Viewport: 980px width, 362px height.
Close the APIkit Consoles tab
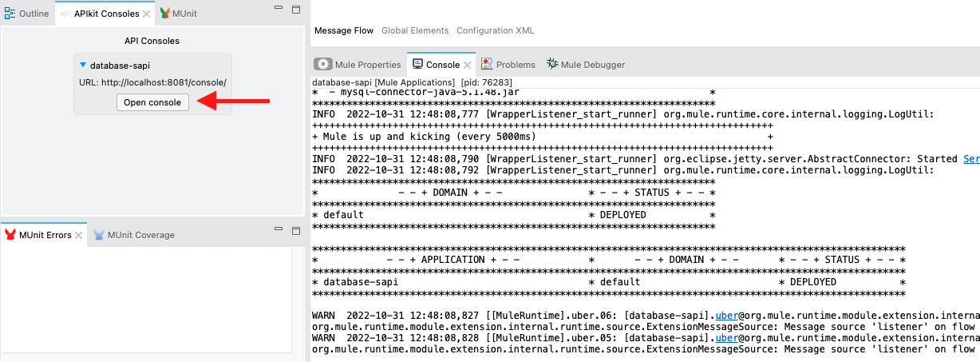(147, 14)
